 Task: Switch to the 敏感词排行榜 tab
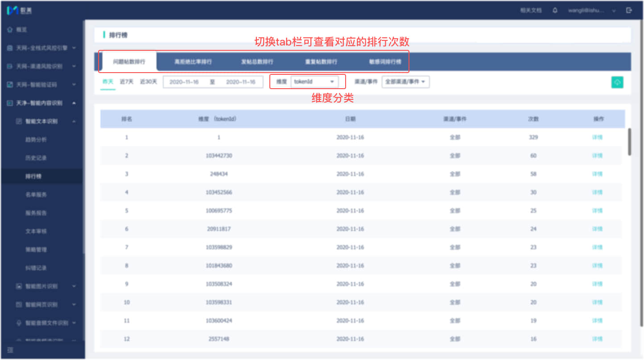pyautogui.click(x=385, y=62)
